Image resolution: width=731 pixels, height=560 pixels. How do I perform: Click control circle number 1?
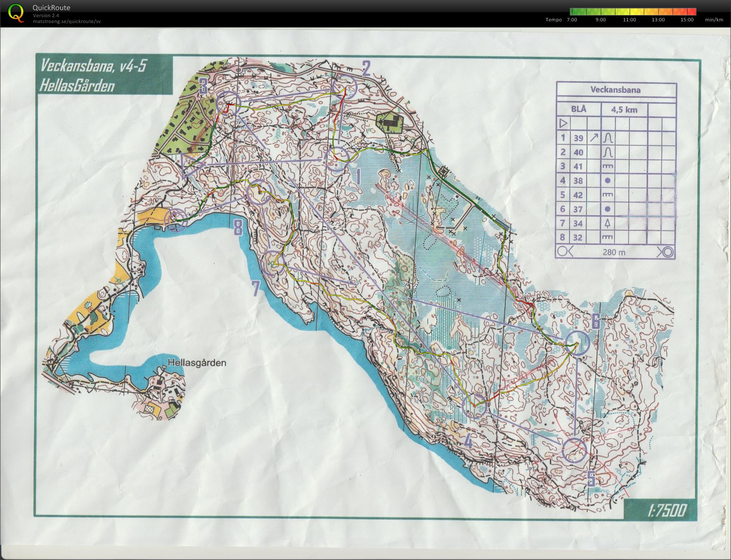pos(337,159)
